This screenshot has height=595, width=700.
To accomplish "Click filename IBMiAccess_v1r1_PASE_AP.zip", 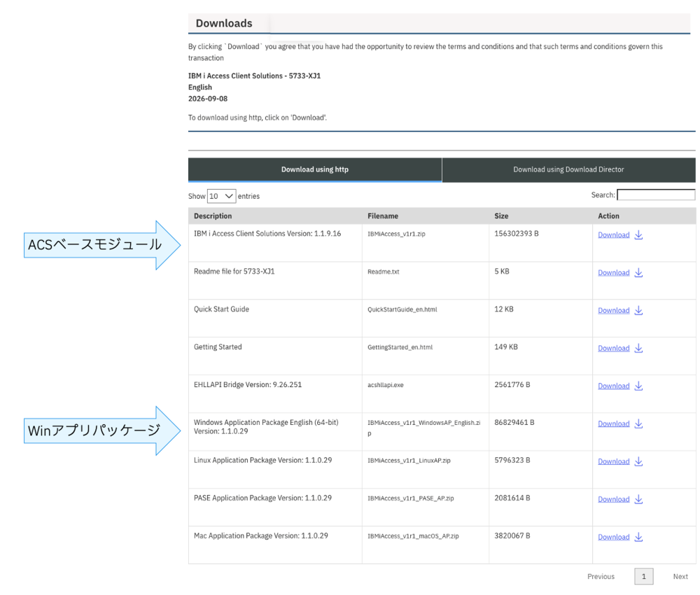I will tap(411, 498).
